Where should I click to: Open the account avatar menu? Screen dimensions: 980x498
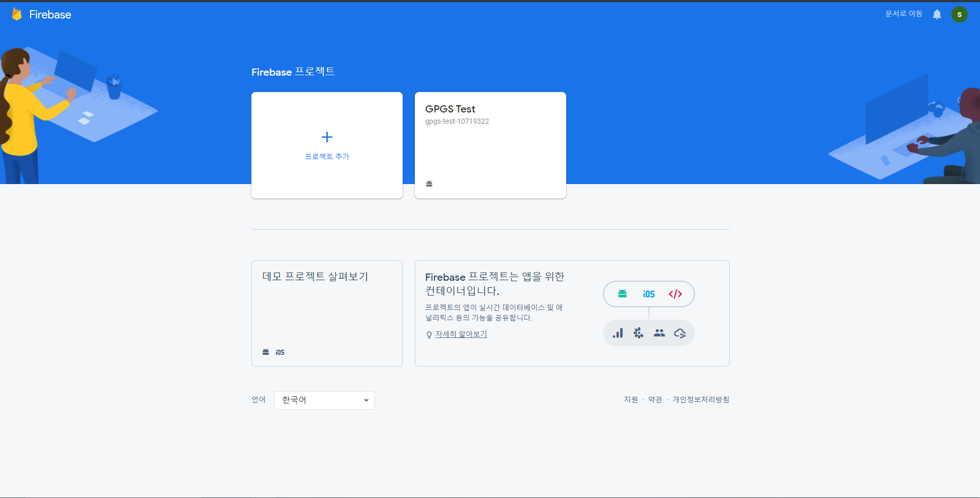coord(959,14)
